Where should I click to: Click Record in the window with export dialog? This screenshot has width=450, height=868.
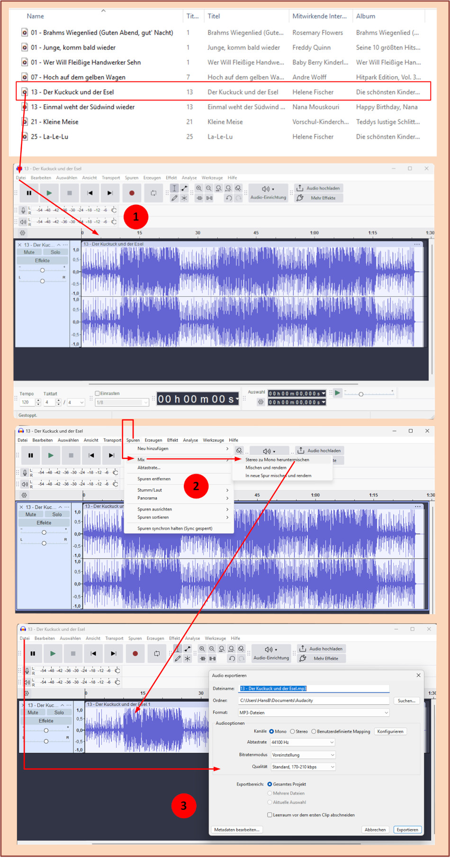point(135,653)
